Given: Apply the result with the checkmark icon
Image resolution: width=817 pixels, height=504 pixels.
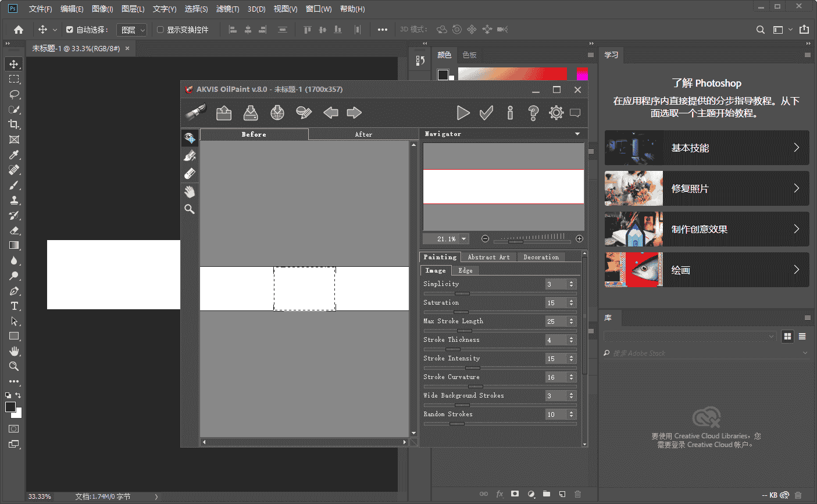Looking at the screenshot, I should click(486, 113).
